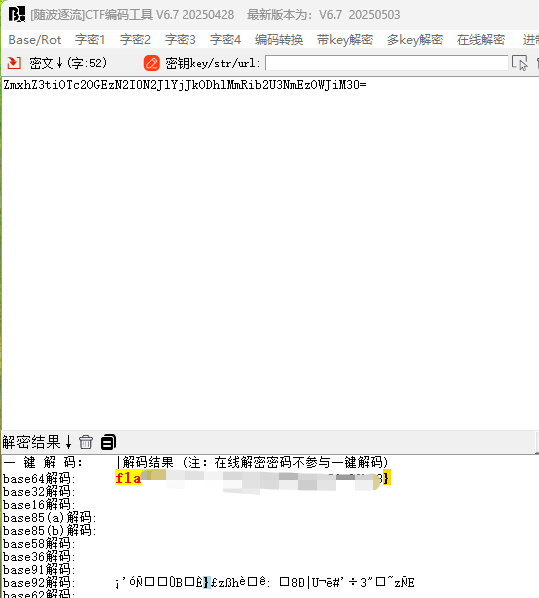Click the base92解码 row label
This screenshot has width=539, height=598.
click(x=39, y=583)
